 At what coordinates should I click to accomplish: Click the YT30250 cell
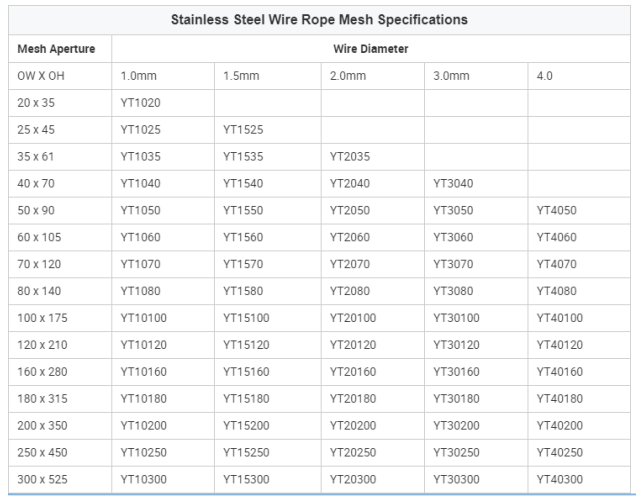pyautogui.click(x=476, y=453)
